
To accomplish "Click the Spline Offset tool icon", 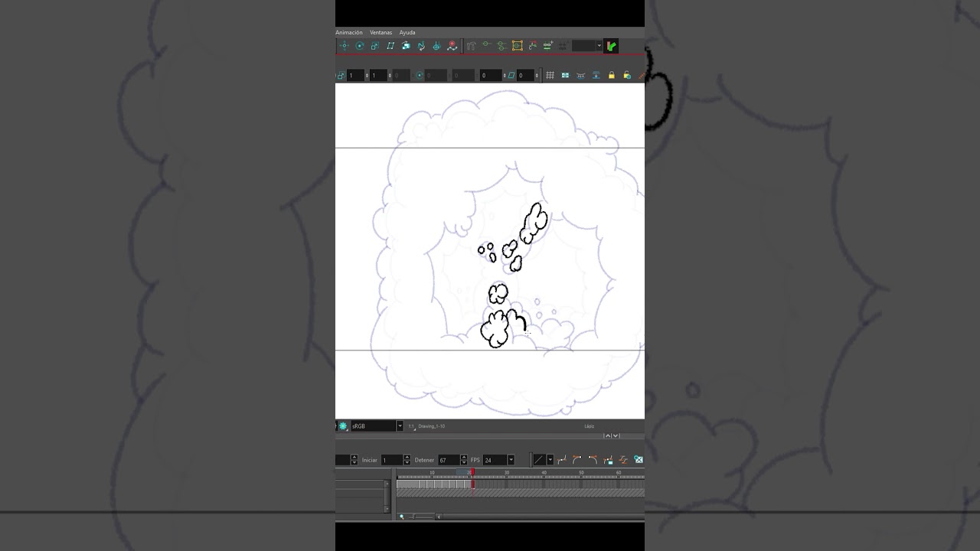I will click(x=421, y=46).
